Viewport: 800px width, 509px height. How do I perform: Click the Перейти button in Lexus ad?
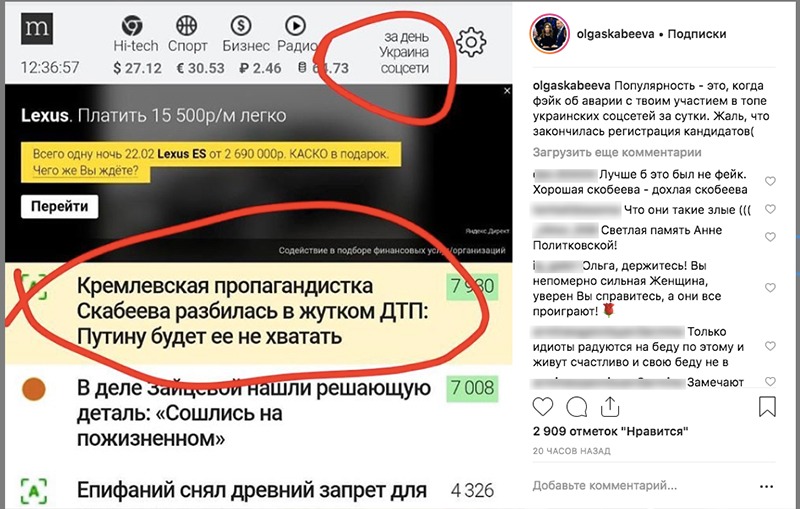[60, 207]
